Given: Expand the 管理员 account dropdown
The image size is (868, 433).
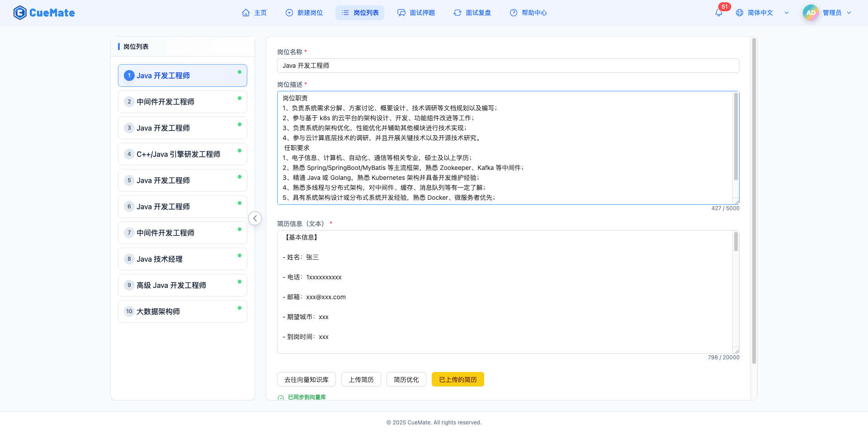Looking at the screenshot, I should pos(850,13).
